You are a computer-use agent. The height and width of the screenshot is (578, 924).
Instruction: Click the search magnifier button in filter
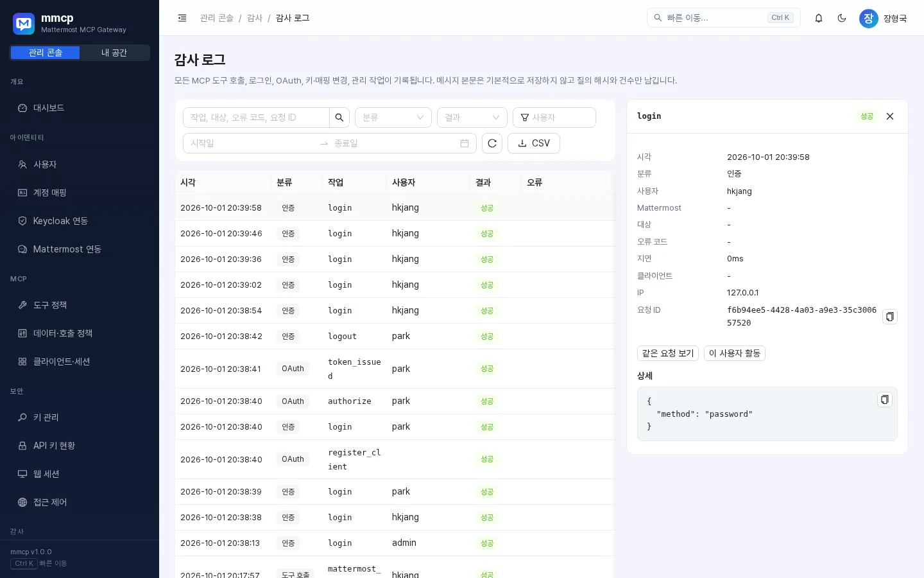click(x=339, y=118)
